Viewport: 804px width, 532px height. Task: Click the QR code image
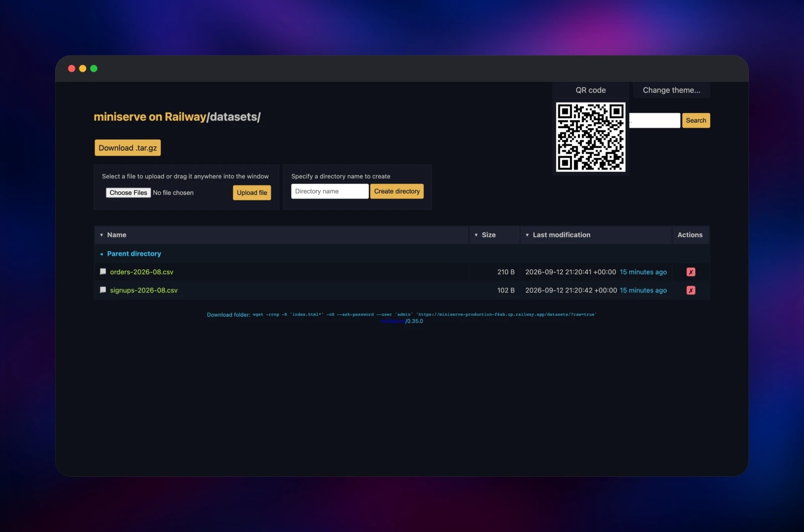(x=590, y=137)
